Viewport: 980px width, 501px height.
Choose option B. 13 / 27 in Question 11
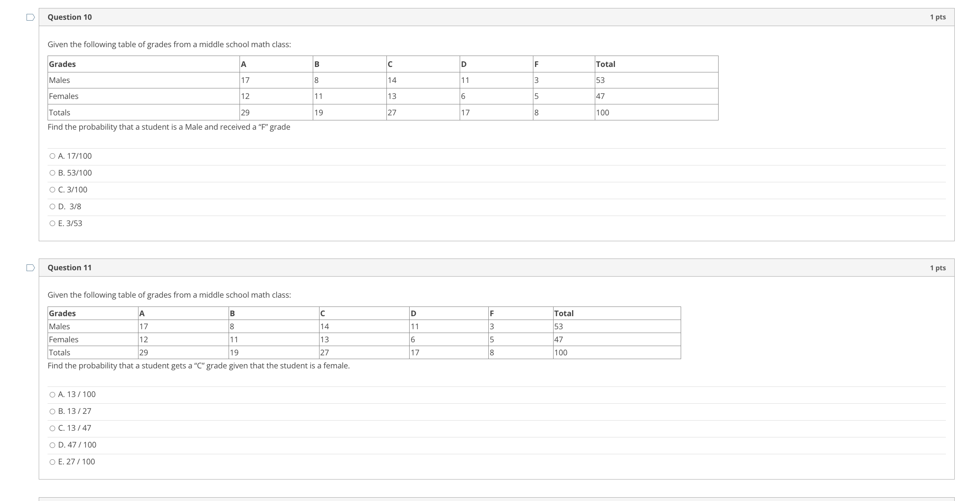point(52,411)
